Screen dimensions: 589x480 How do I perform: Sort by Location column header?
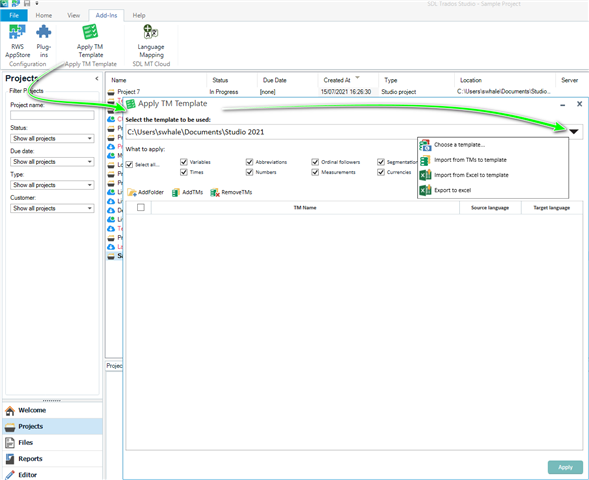pyautogui.click(x=505, y=80)
